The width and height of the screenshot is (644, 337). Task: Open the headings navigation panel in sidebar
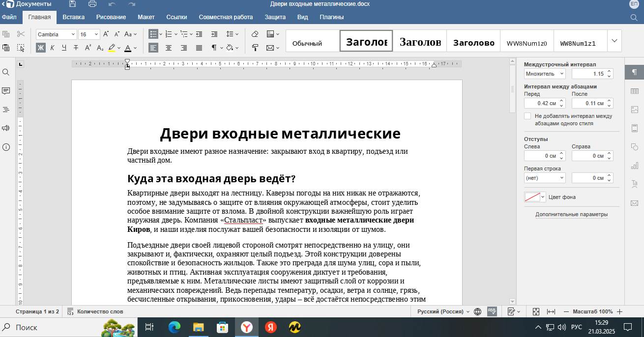point(6,110)
